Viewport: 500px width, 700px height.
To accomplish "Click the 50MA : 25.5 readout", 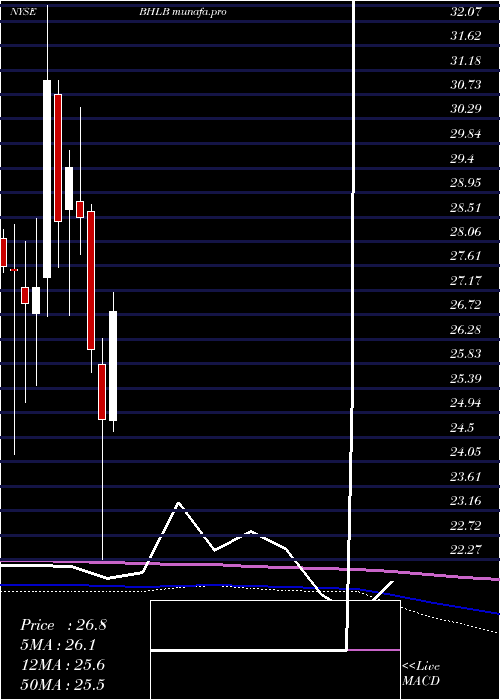I will [62, 685].
